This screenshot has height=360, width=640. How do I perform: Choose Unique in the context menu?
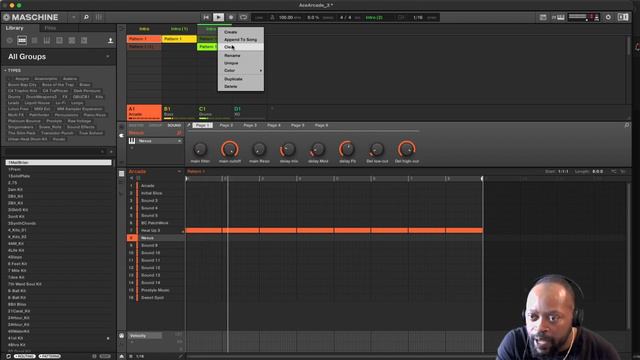(x=240, y=63)
